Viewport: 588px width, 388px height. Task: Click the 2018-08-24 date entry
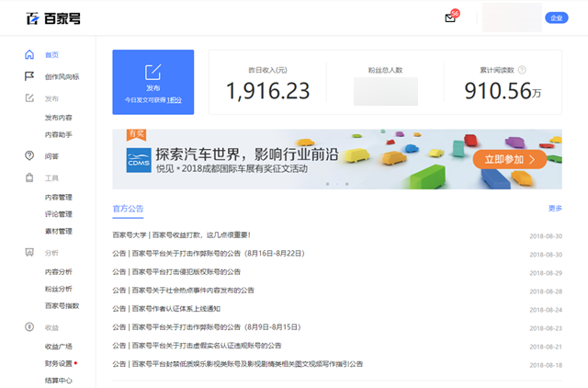(x=546, y=310)
